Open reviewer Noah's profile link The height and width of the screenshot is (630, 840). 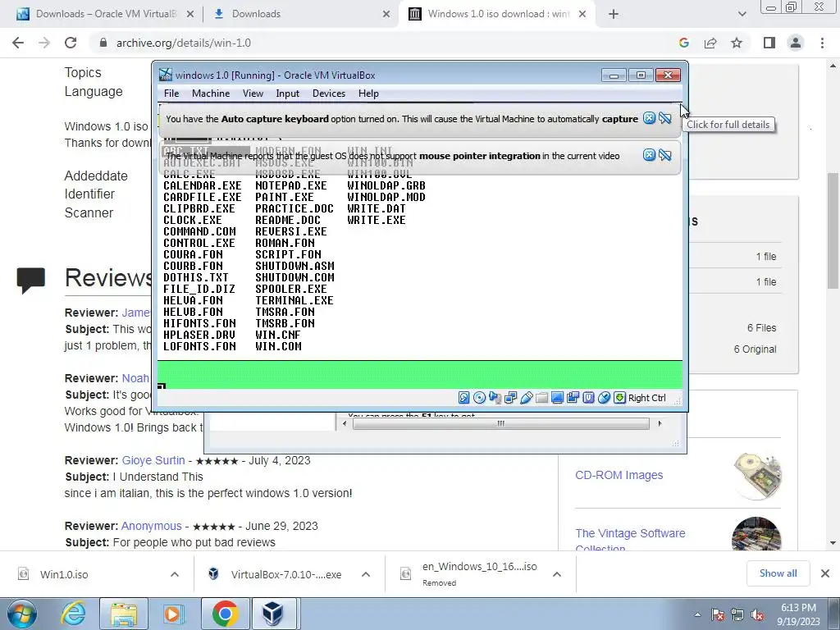135,378
